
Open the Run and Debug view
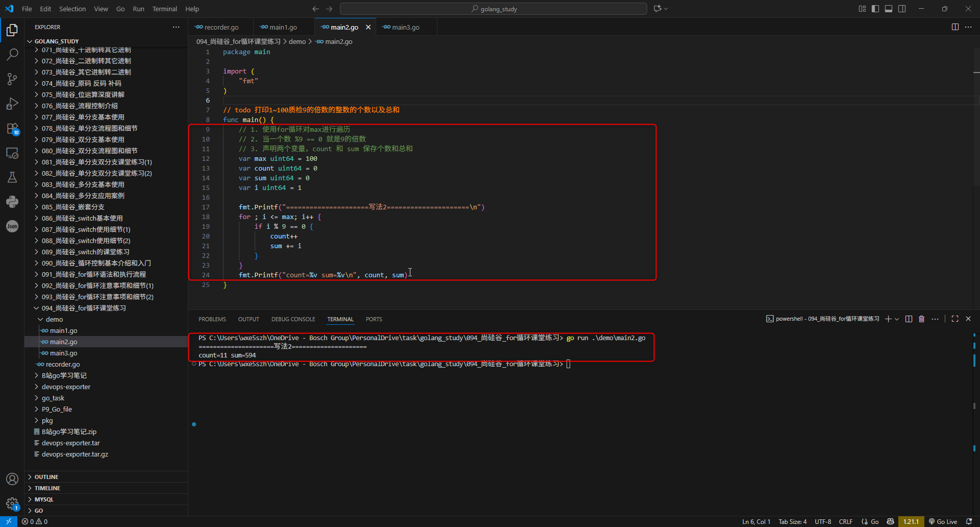[x=12, y=104]
